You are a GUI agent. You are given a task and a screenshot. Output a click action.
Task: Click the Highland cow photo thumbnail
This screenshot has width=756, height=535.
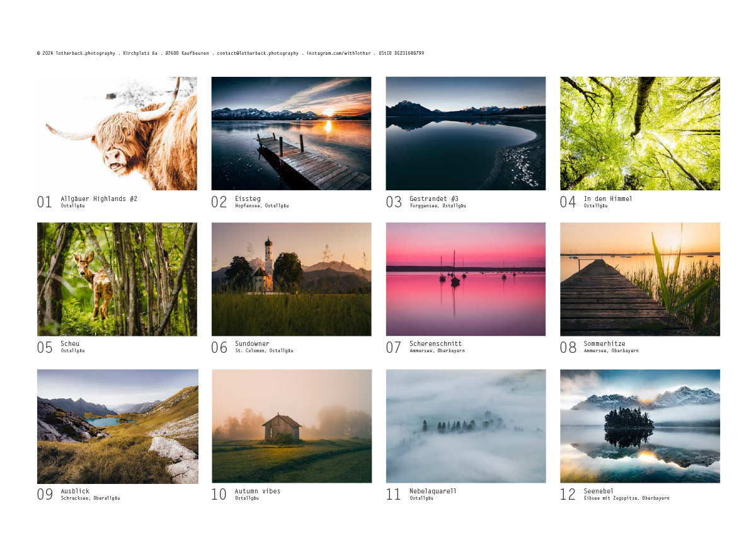(117, 134)
